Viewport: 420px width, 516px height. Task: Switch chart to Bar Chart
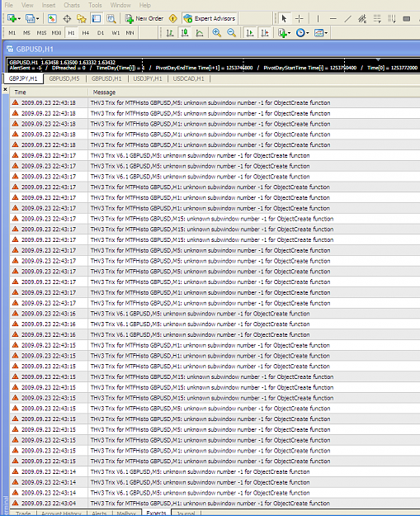click(x=170, y=32)
